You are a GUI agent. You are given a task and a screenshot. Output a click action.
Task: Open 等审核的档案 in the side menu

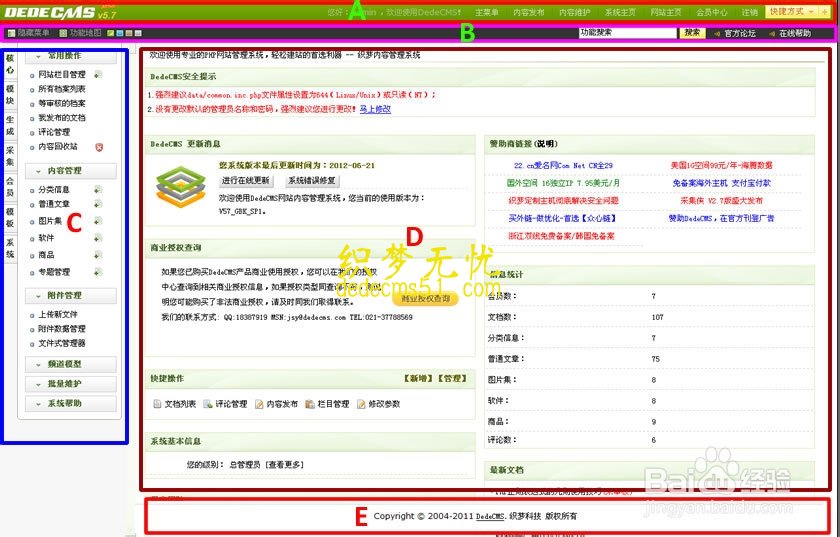(62, 103)
